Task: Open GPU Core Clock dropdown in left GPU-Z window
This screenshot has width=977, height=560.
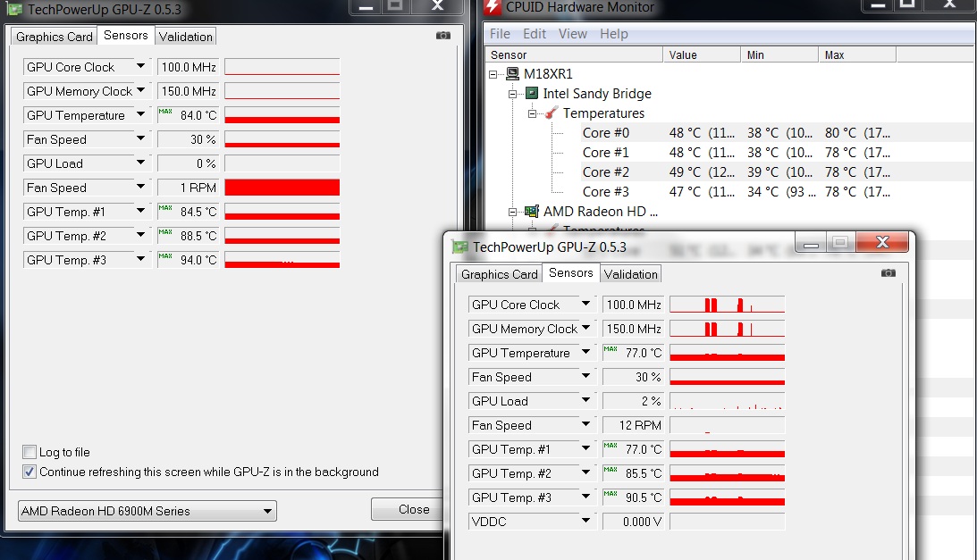Action: (141, 66)
